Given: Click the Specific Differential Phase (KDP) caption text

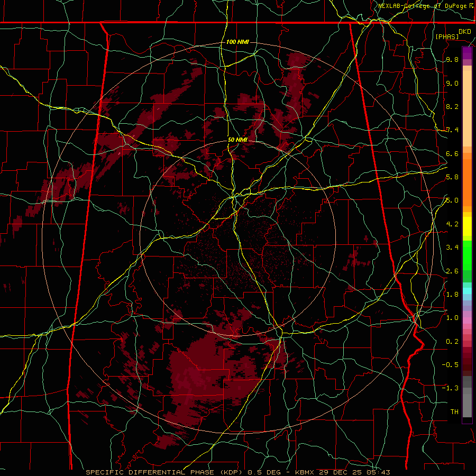Looking at the screenshot, I should click(x=165, y=472).
